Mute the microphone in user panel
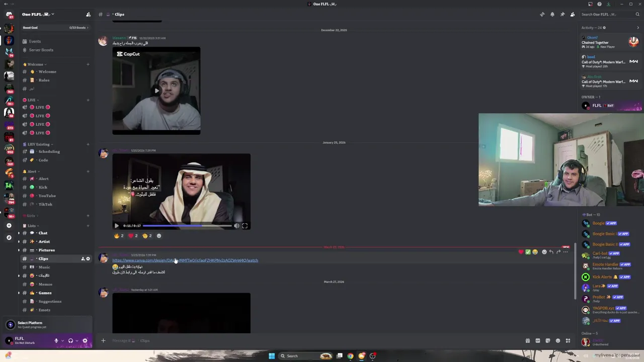This screenshot has height=362, width=644. pos(56,340)
